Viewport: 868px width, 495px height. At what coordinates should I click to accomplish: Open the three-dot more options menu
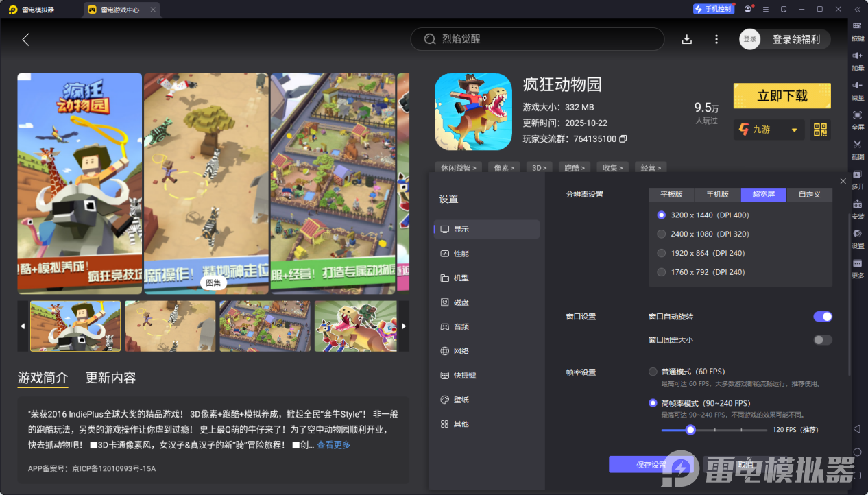click(716, 39)
